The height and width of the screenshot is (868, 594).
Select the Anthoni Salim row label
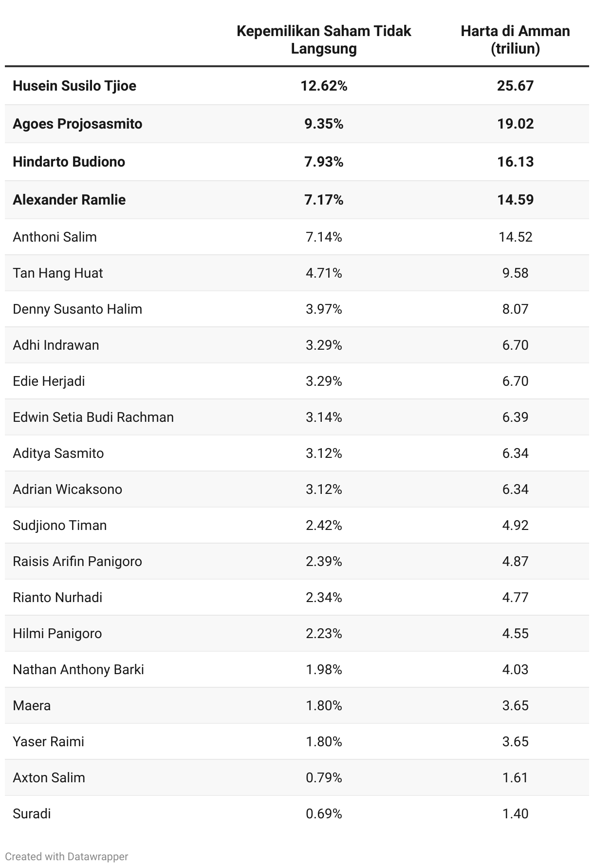coord(55,237)
